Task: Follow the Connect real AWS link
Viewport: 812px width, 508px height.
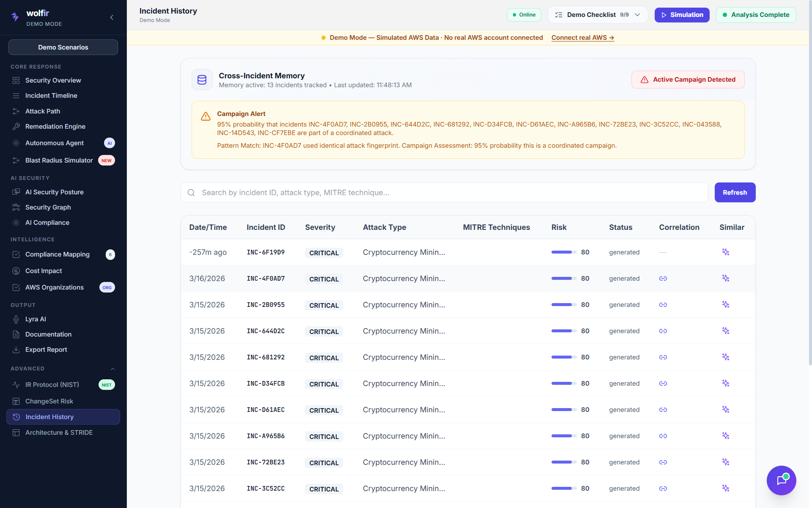Action: pos(582,38)
